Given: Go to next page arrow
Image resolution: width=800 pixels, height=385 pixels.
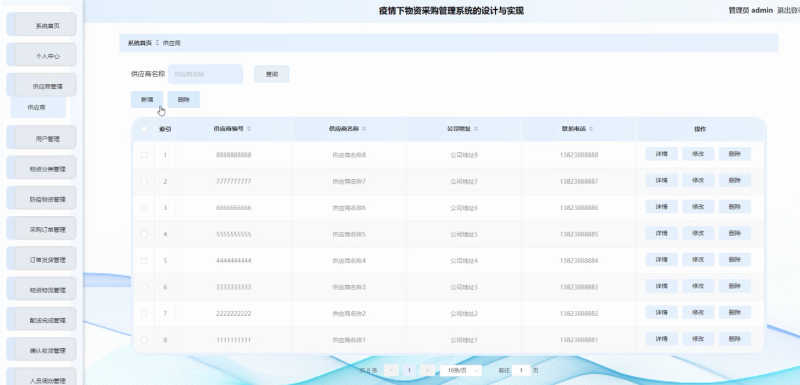Looking at the screenshot, I should pos(428,371).
